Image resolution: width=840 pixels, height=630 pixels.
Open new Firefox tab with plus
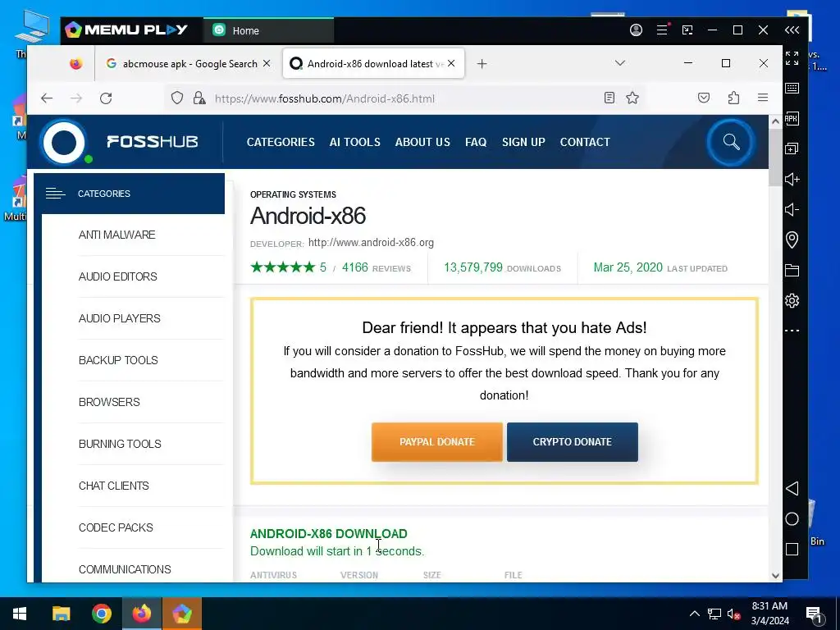click(x=482, y=64)
